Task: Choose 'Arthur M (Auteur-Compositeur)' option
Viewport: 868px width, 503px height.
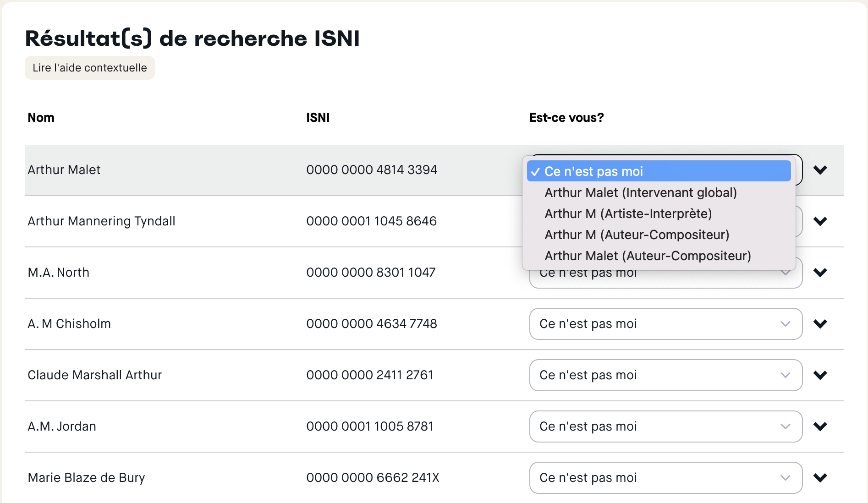Action: click(637, 235)
